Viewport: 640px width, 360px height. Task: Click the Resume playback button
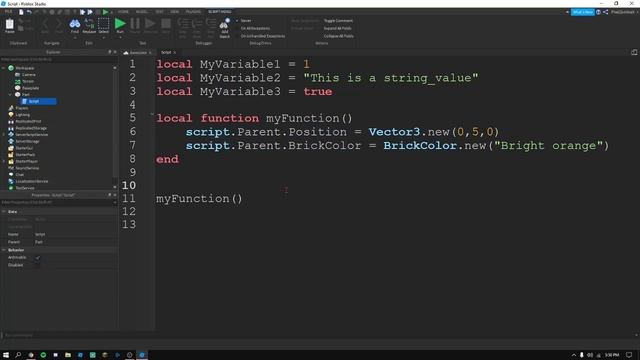click(x=150, y=24)
